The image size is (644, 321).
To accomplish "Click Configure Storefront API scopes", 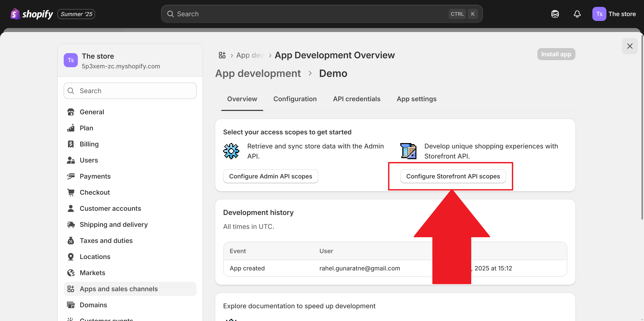I will tap(453, 176).
